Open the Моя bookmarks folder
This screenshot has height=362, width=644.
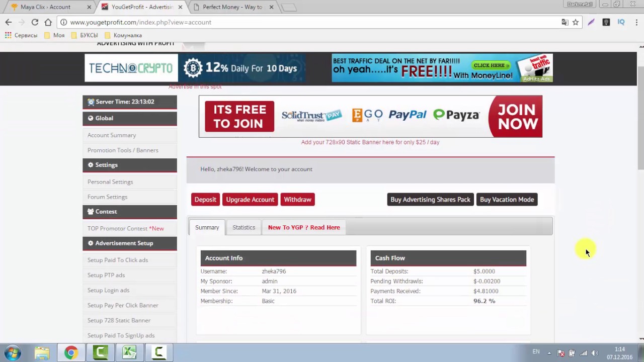(54, 35)
